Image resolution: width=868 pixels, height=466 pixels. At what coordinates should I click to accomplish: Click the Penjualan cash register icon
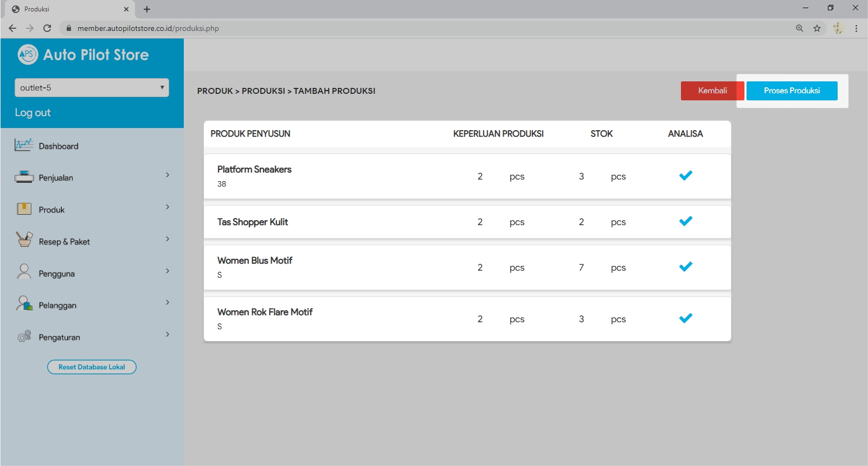[x=24, y=177]
